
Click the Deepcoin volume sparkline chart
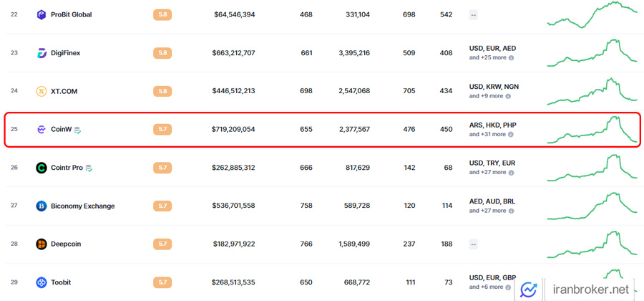click(592, 244)
